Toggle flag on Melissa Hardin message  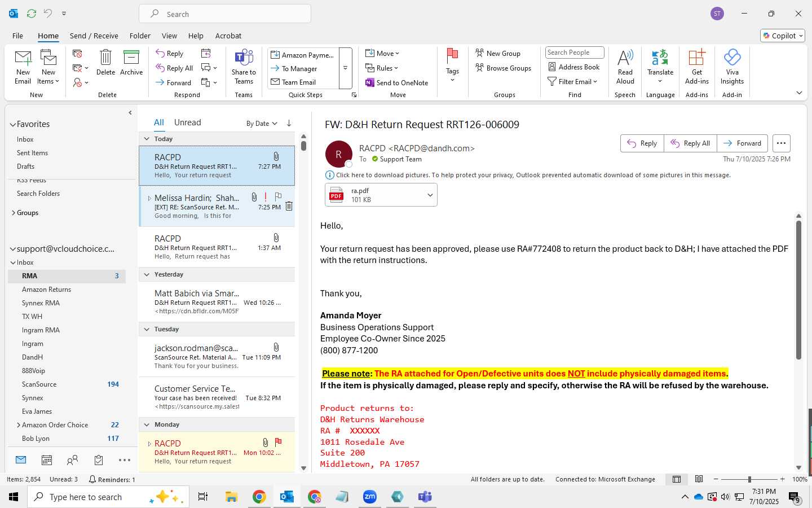click(278, 196)
